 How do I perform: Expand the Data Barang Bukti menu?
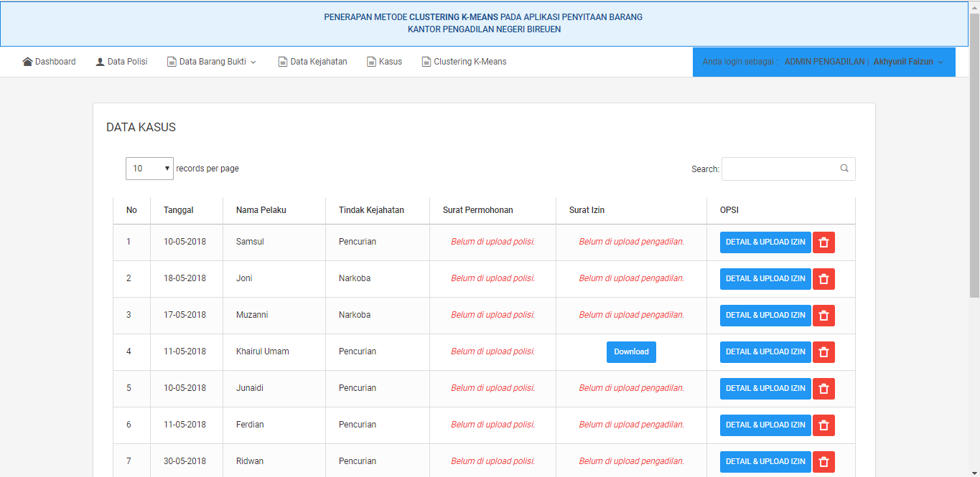coord(212,62)
